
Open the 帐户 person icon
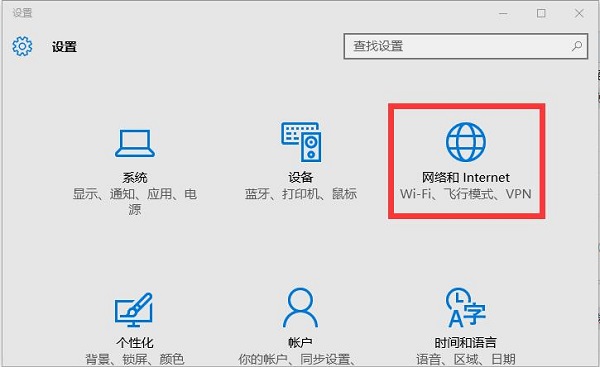coord(300,308)
